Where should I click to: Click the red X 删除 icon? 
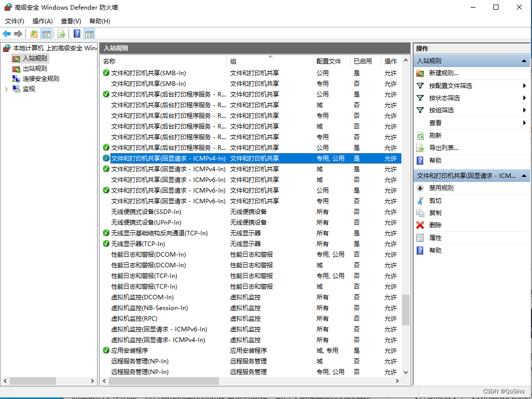[420, 225]
